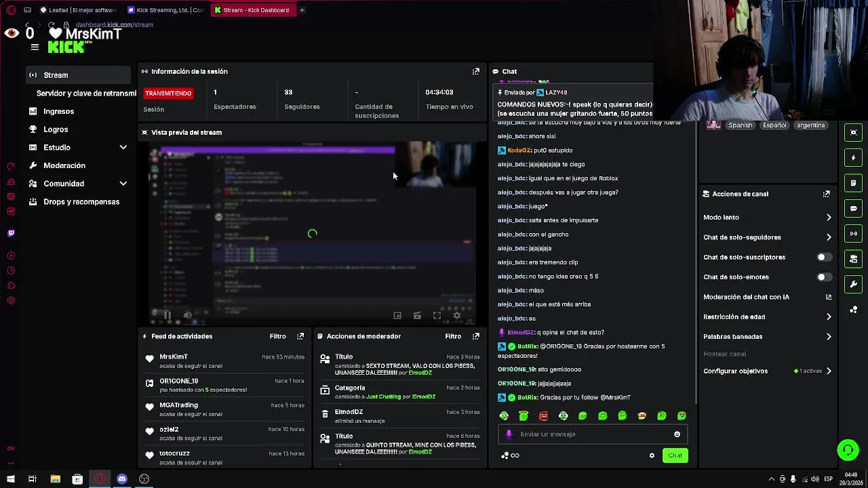
Task: Open Palabras baneadas settings
Action: pyautogui.click(x=766, y=337)
